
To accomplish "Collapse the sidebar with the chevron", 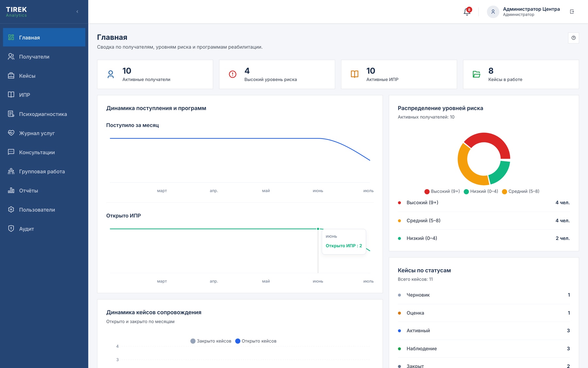I will click(77, 11).
